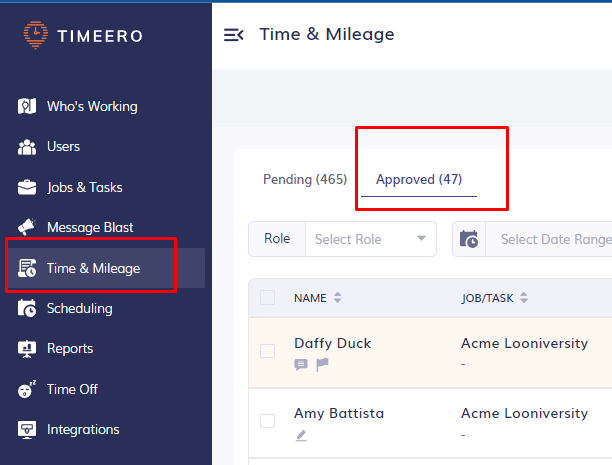Click Acme Looniversity in Daffy Duck row
This screenshot has width=612, height=465.
coord(524,343)
